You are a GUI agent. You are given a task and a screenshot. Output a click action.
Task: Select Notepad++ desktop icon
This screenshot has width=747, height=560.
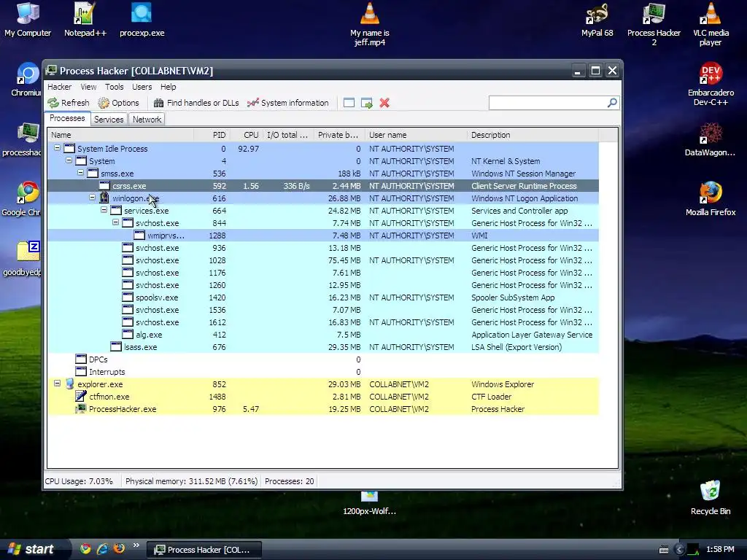[x=85, y=20]
